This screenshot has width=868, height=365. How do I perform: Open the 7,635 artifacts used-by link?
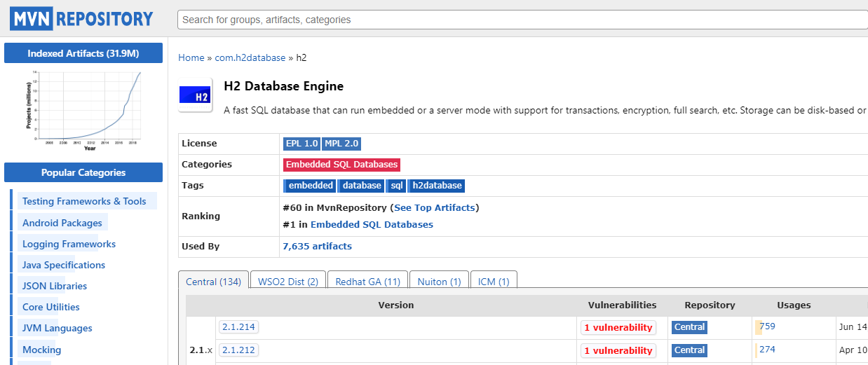click(x=317, y=247)
